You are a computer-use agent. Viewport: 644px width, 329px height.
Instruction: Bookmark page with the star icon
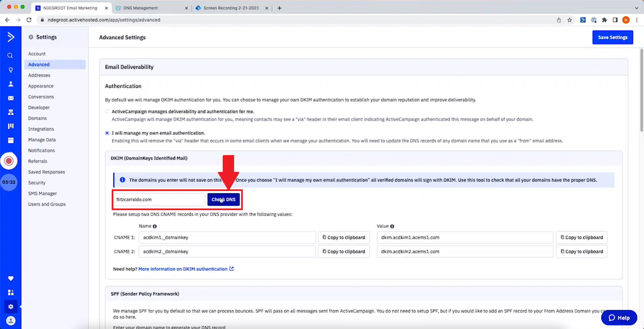click(570, 20)
